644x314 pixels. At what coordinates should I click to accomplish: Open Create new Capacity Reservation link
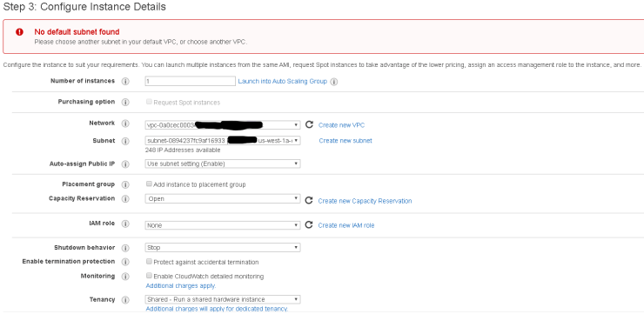[x=366, y=201]
